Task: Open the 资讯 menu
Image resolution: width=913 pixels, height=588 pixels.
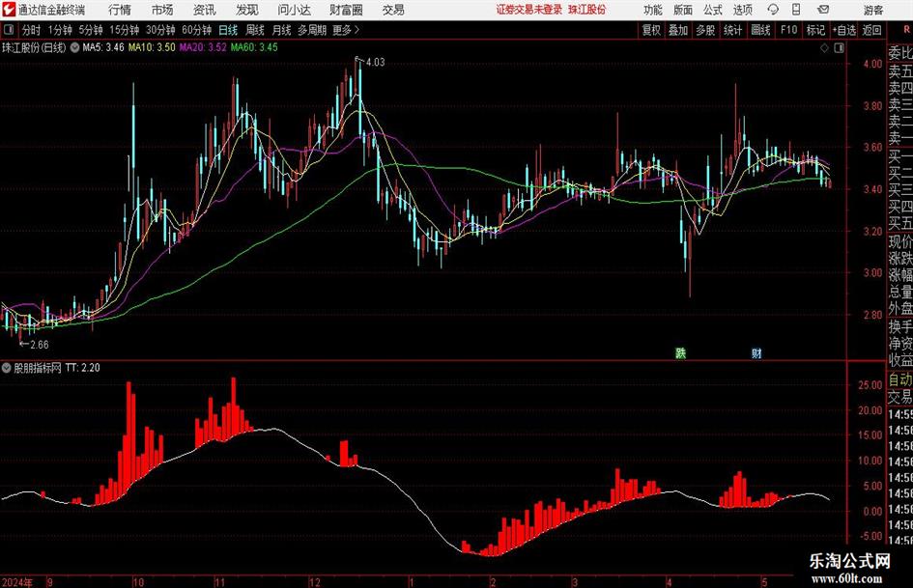Action: click(x=205, y=10)
